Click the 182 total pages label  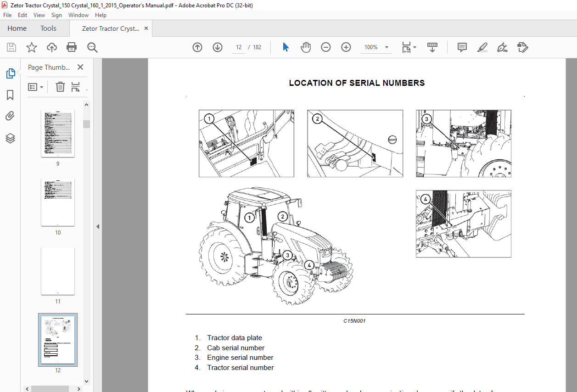tap(257, 47)
